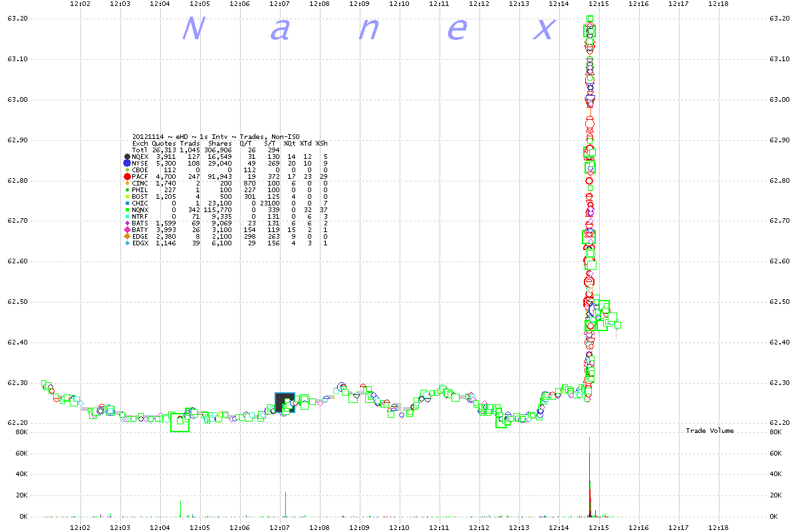Click the cyan EDGX legend diamond
This screenshot has width=798, height=532.
tap(126, 243)
